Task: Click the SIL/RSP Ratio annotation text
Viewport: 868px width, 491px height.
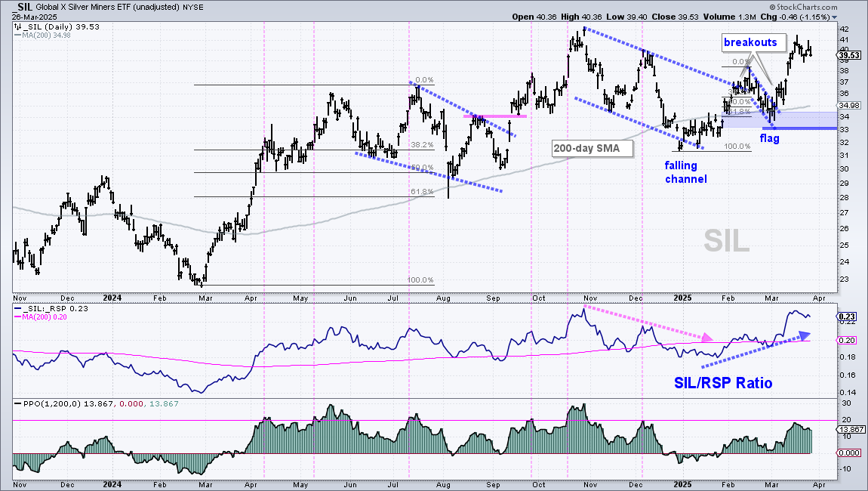Action: (x=723, y=383)
